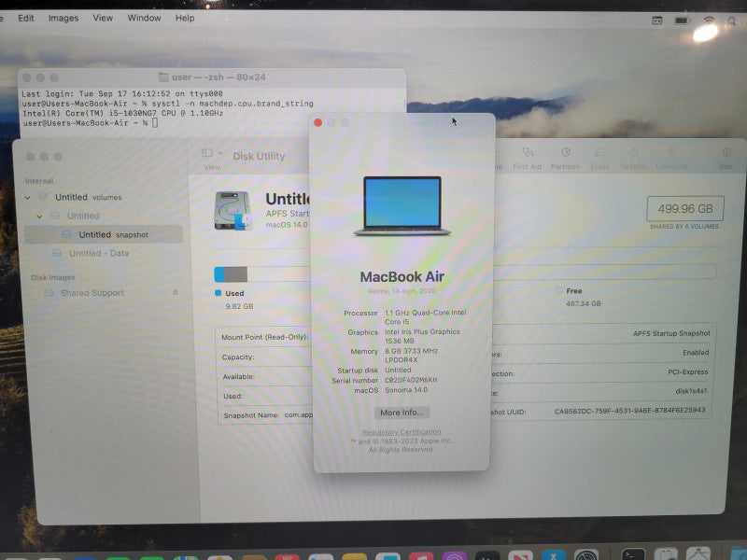This screenshot has width=747, height=560.
Task: Open the Window menu
Action: (145, 18)
